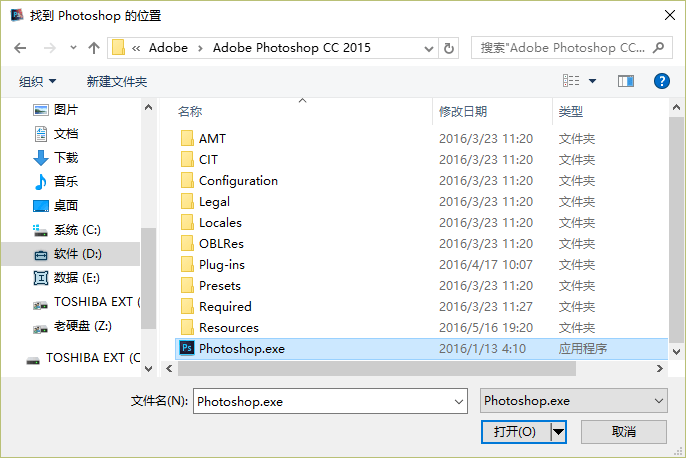Go back with the back arrow
686x458 pixels.
[20, 48]
